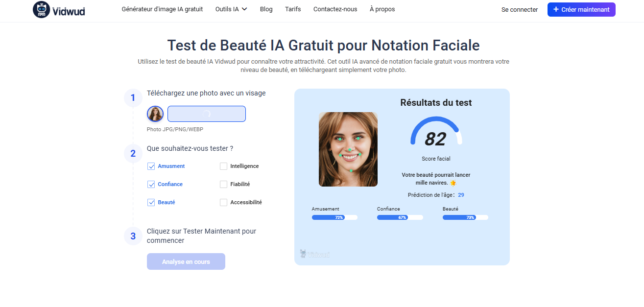Select the circular sample face avatar
The width and height of the screenshot is (644, 307).
[155, 114]
